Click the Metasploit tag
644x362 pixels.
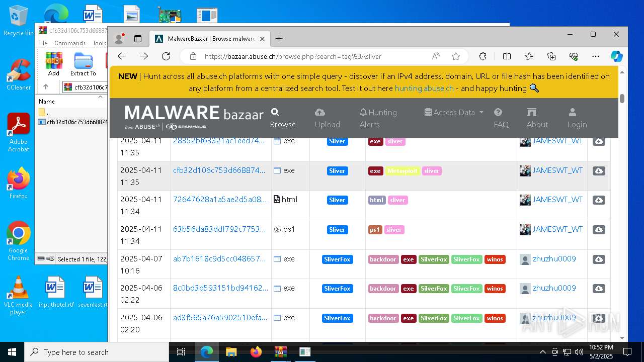403,171
